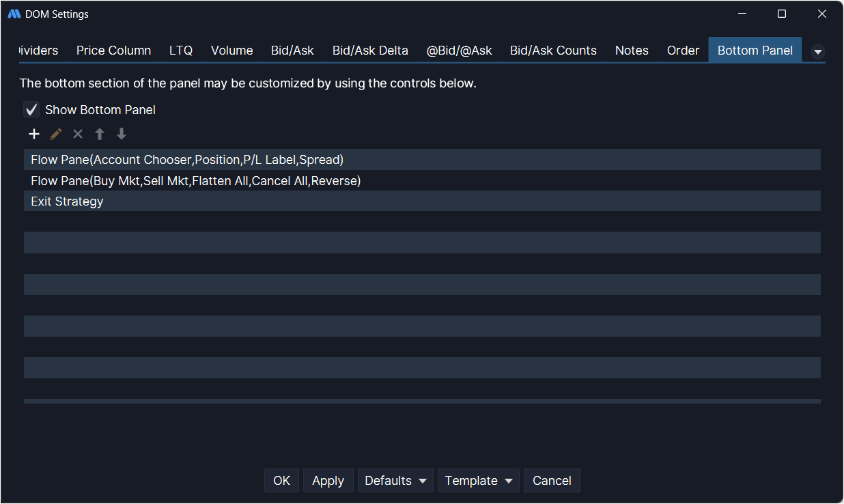Click the pencil edit icon
Image resolution: width=844 pixels, height=504 pixels.
pyautogui.click(x=56, y=135)
